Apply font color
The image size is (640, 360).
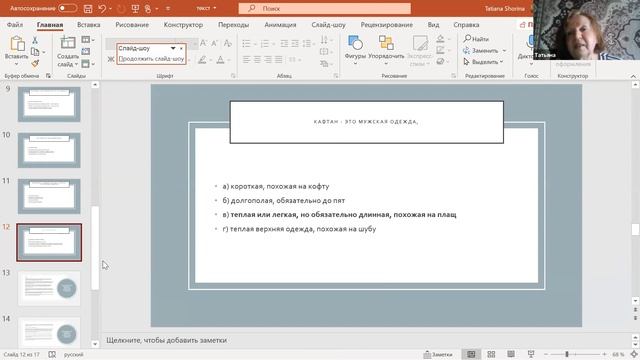[220, 60]
